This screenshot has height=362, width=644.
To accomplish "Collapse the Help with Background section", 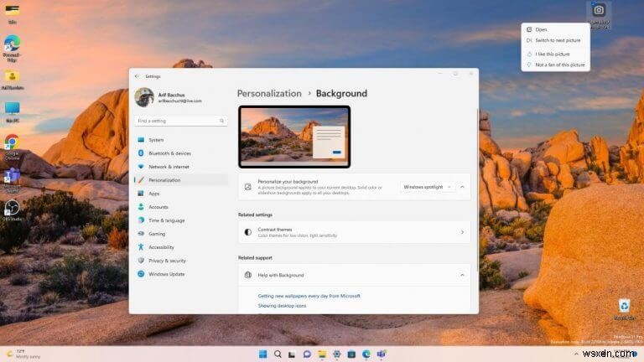I will click(x=463, y=275).
